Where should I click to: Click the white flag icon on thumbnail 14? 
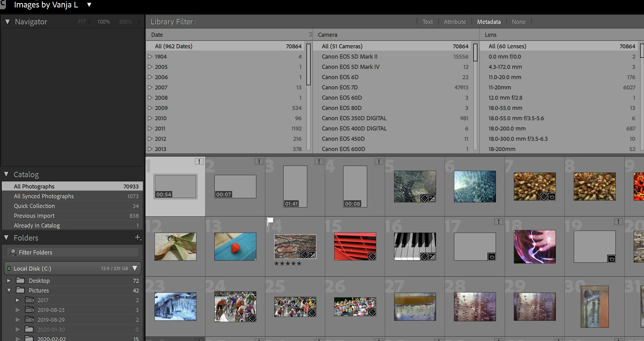270,220
